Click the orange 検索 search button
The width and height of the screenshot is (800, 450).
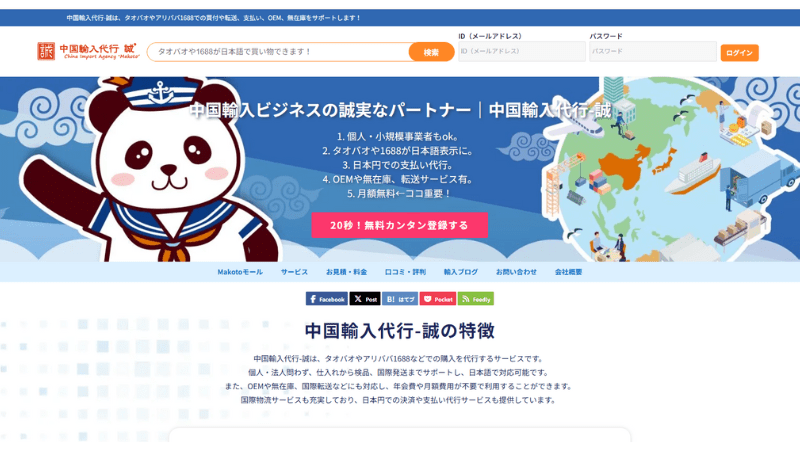431,52
